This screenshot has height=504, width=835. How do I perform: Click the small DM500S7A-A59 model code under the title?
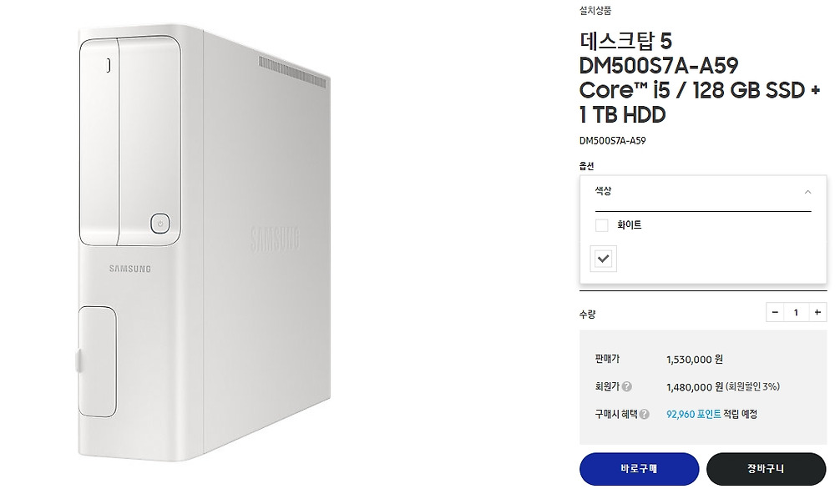pos(612,140)
